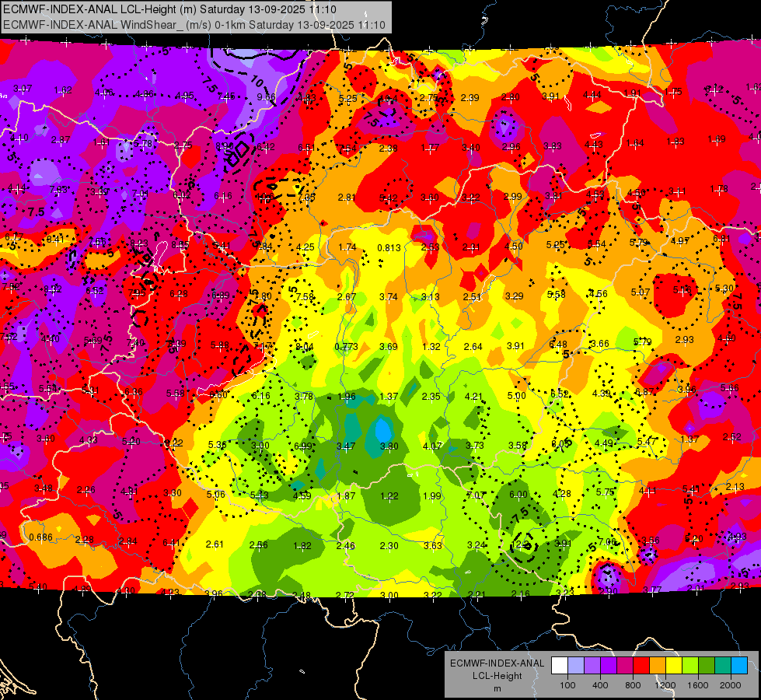This screenshot has width=761, height=700.
Task: Click the wind shear value 2.61
Action: (215, 544)
